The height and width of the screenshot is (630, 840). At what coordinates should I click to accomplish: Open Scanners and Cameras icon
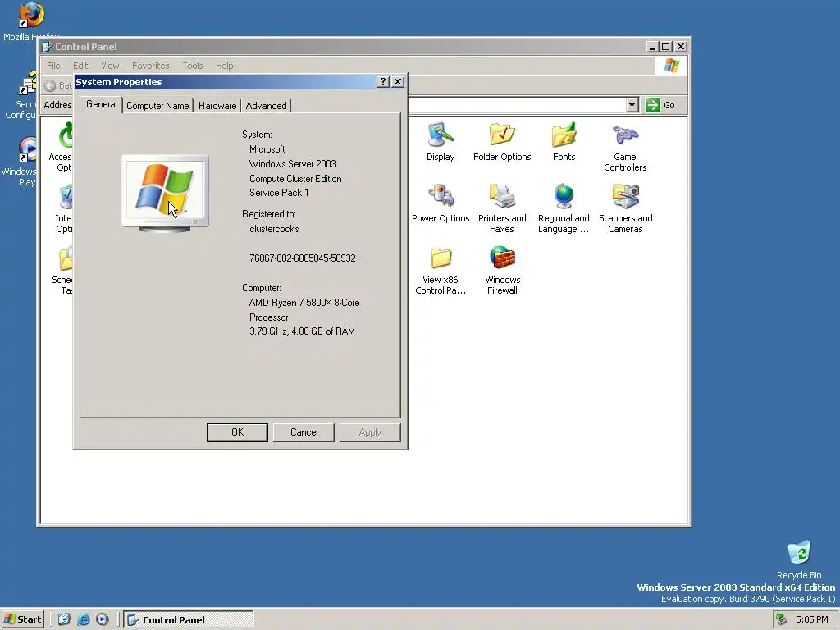[625, 208]
